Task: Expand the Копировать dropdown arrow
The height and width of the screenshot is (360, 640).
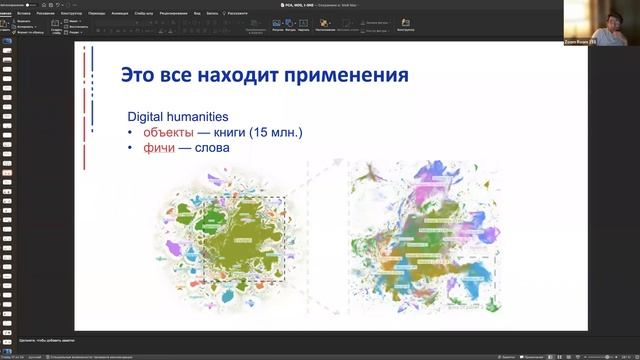Action: [x=35, y=27]
